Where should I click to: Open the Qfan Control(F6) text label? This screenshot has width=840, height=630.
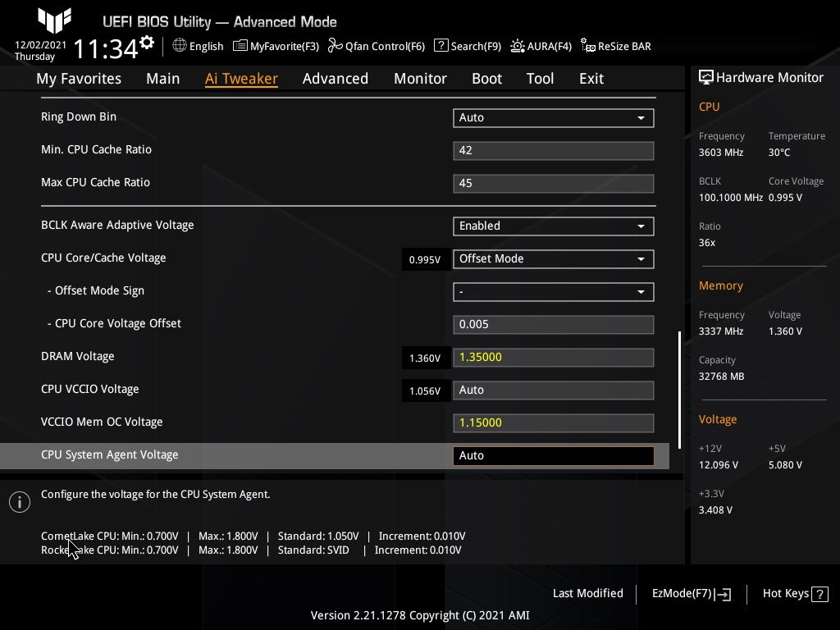tap(385, 46)
